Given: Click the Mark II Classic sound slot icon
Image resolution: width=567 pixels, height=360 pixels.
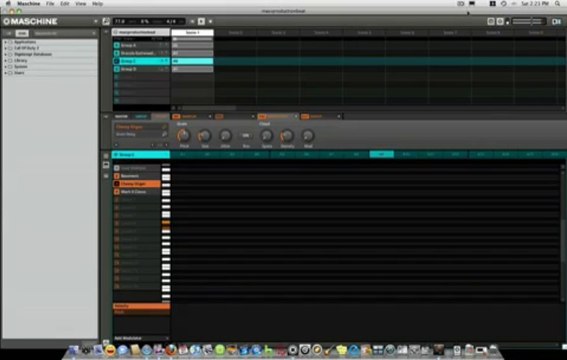Looking at the screenshot, I should (x=116, y=192).
